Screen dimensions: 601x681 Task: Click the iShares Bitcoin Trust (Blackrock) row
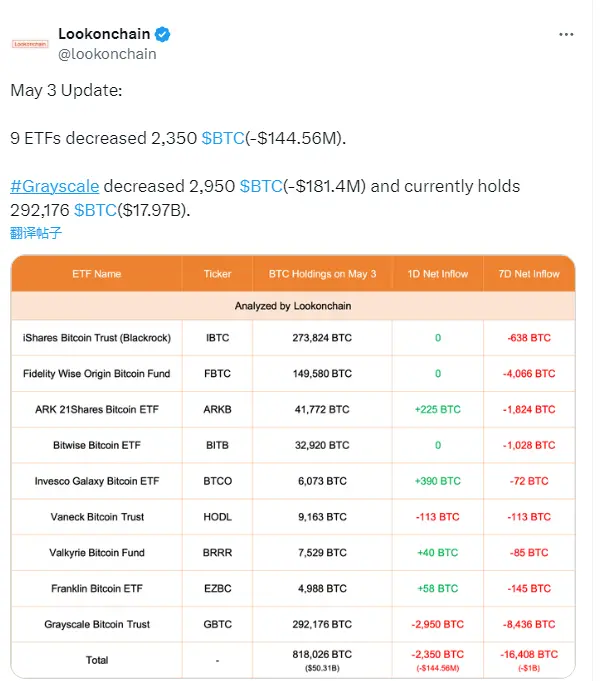click(97, 338)
